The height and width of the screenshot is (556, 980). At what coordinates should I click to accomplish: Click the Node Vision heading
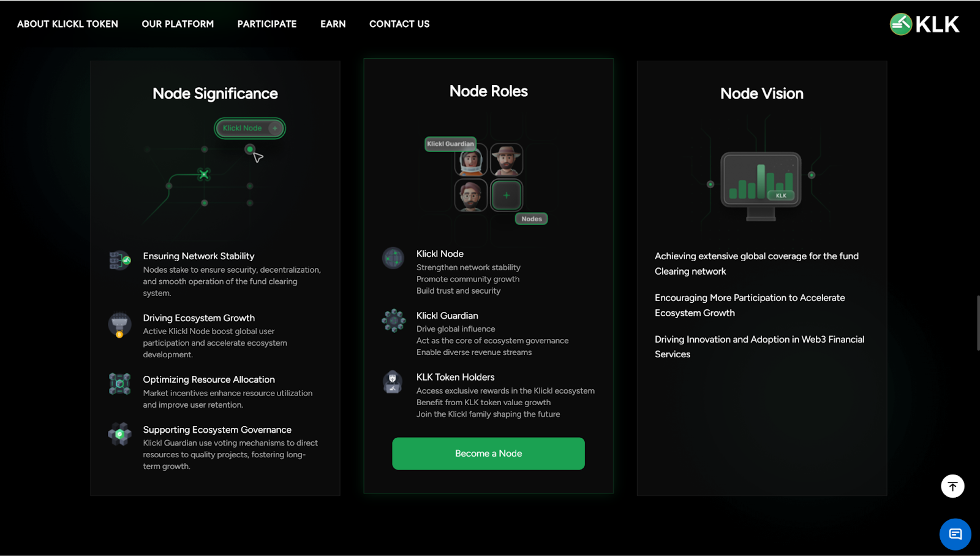coord(762,94)
